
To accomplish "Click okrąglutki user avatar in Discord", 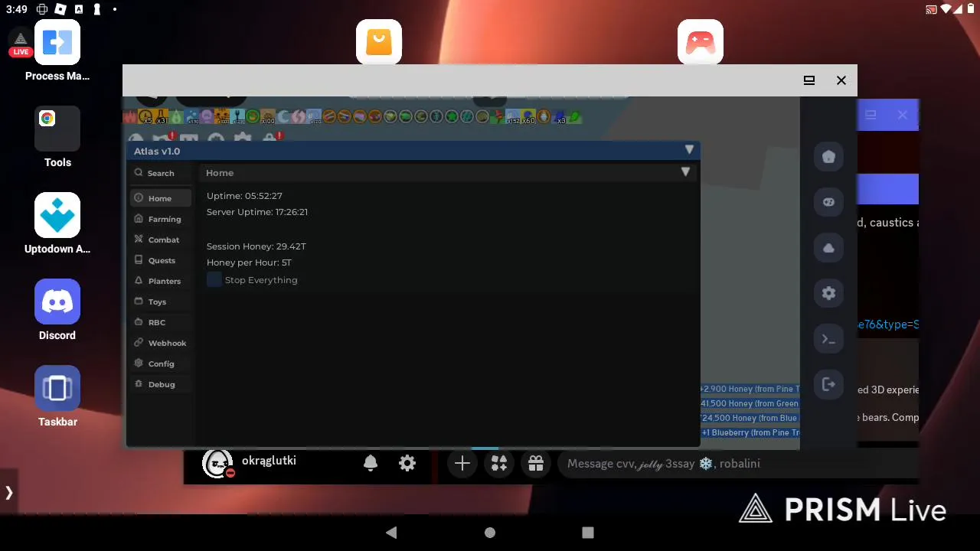I will (x=218, y=463).
